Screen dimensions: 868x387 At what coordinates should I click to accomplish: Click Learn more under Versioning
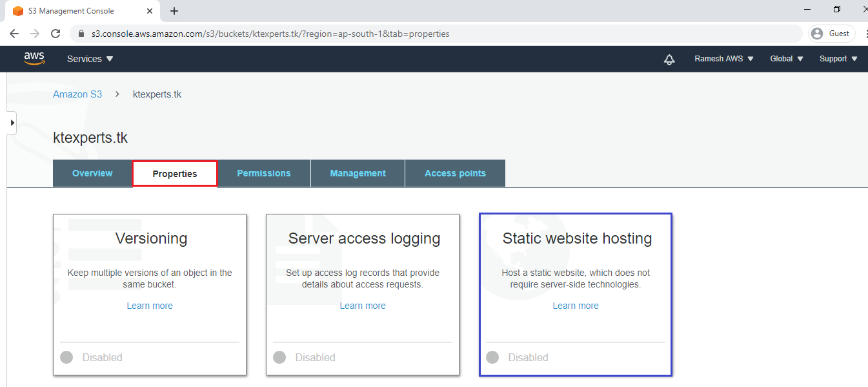150,306
